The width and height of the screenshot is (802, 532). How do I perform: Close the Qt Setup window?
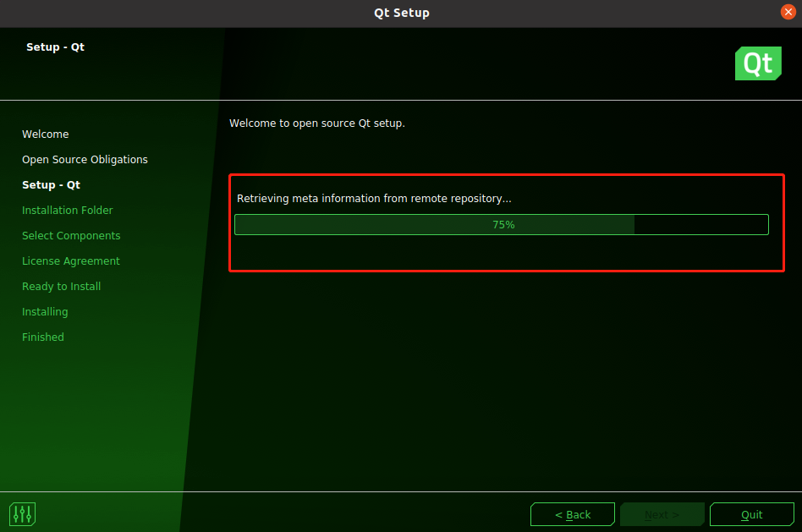(788, 12)
